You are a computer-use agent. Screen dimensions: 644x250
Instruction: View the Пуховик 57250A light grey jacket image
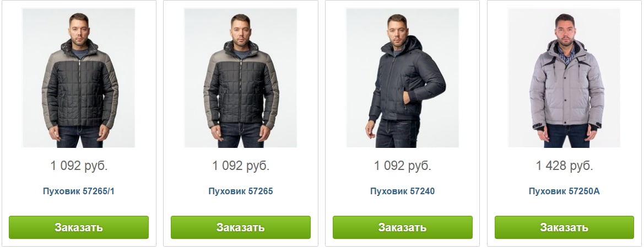pos(564,78)
